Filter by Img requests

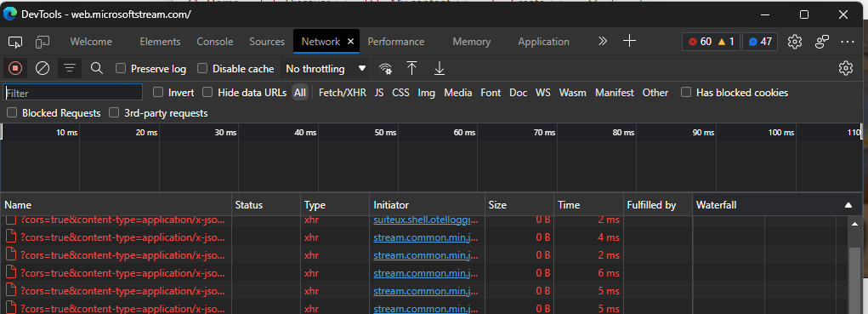click(426, 93)
